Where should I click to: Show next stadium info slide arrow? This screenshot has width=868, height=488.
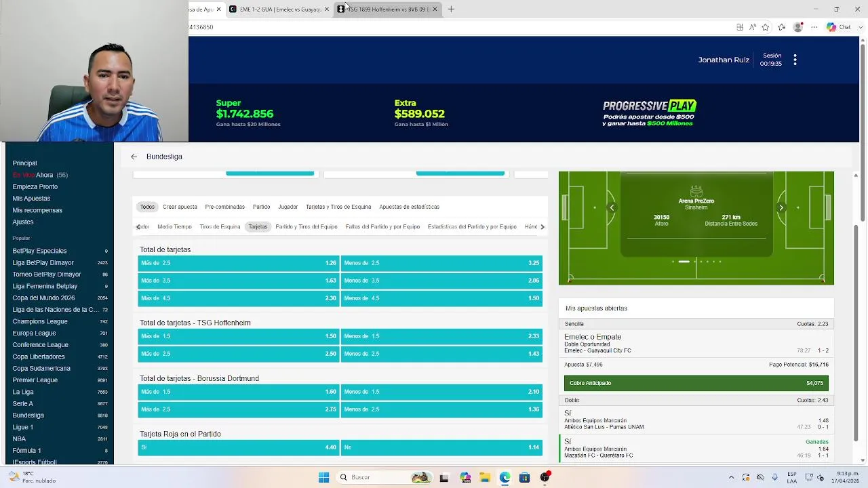point(781,208)
